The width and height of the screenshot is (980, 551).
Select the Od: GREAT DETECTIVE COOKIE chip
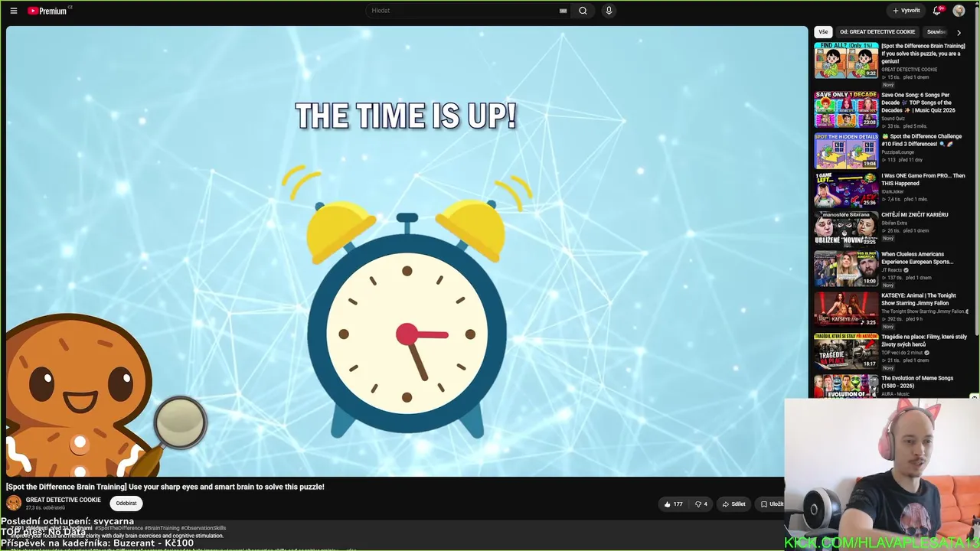[877, 32]
